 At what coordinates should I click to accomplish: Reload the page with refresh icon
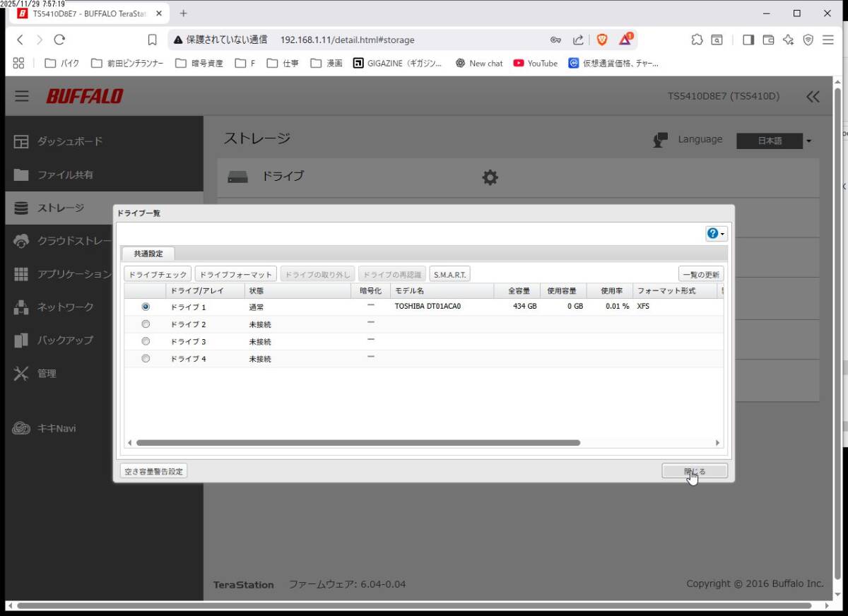point(59,40)
